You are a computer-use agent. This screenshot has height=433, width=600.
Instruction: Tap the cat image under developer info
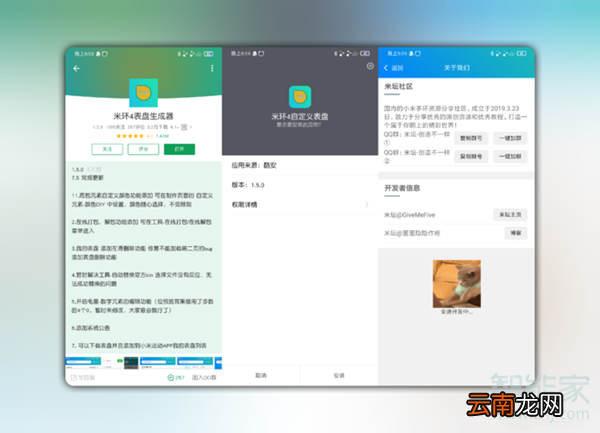coord(457,284)
